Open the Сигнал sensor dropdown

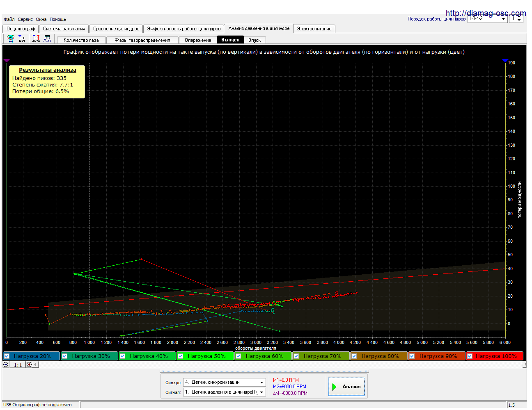click(224, 392)
